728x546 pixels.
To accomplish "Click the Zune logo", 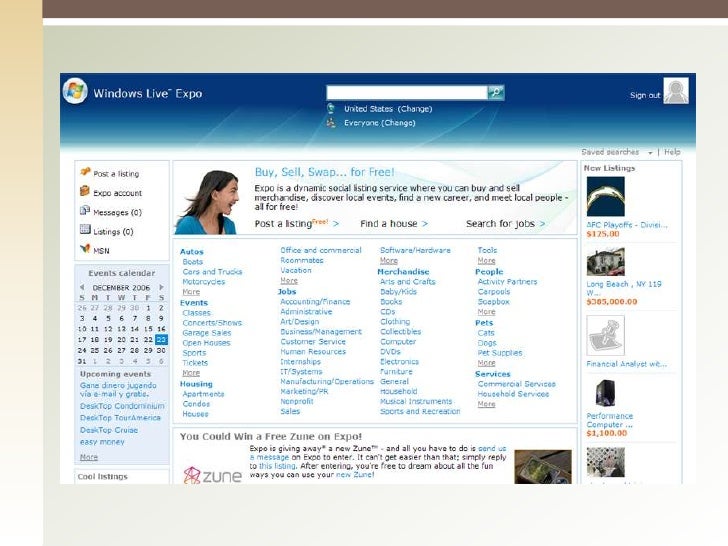I will (x=213, y=475).
